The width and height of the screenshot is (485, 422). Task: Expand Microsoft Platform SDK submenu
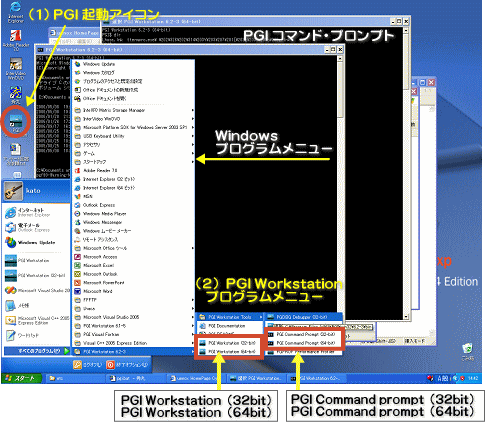pos(133,127)
